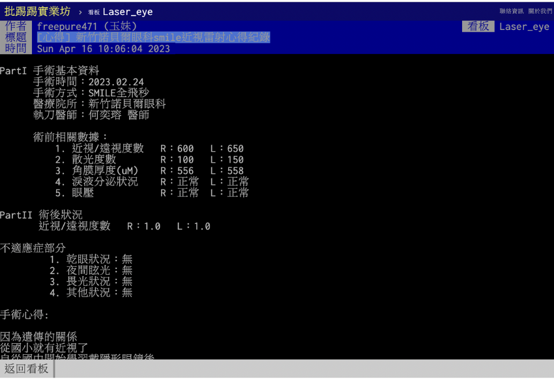Click the 乾眼狀況 list item
The image size is (554, 392).
click(91, 259)
